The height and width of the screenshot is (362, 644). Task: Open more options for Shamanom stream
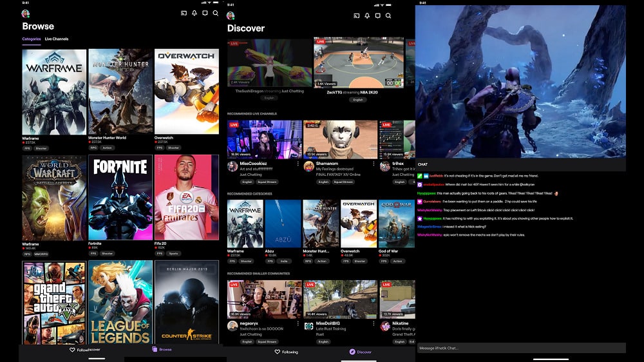[374, 164]
